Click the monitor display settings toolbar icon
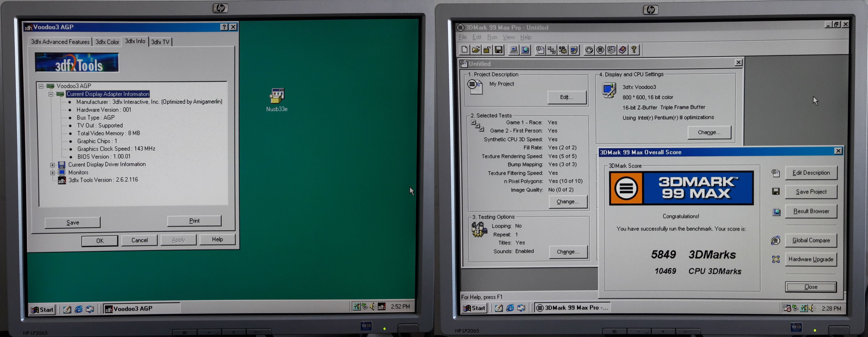Viewport: 868px width, 337px height. (574, 50)
